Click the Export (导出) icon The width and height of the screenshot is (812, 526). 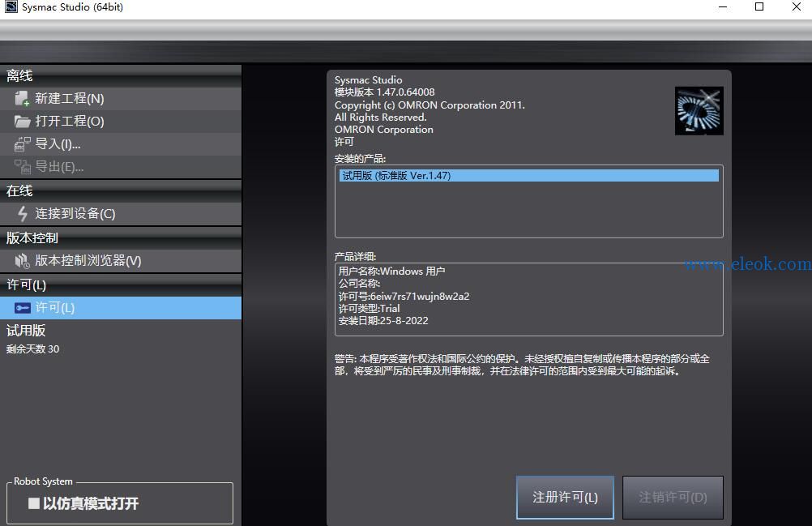[x=22, y=167]
